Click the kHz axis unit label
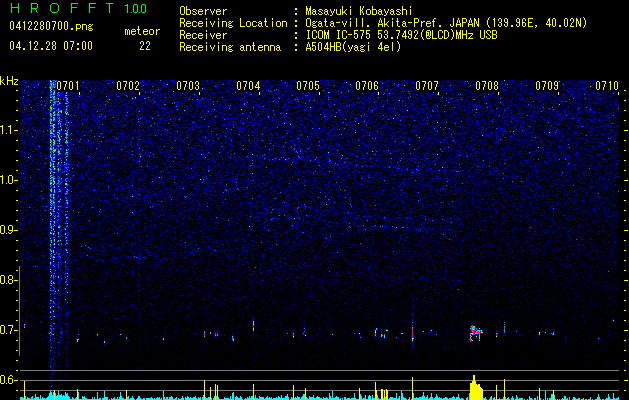This screenshot has width=629, height=400. (9, 81)
